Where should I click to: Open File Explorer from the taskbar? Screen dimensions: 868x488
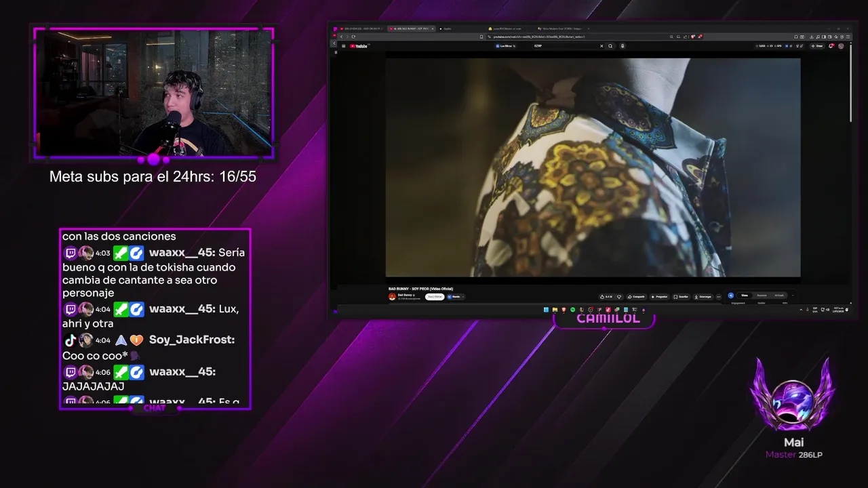(x=555, y=310)
